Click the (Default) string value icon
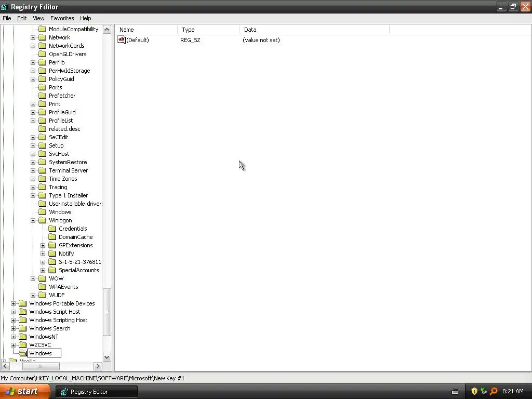 click(122, 39)
